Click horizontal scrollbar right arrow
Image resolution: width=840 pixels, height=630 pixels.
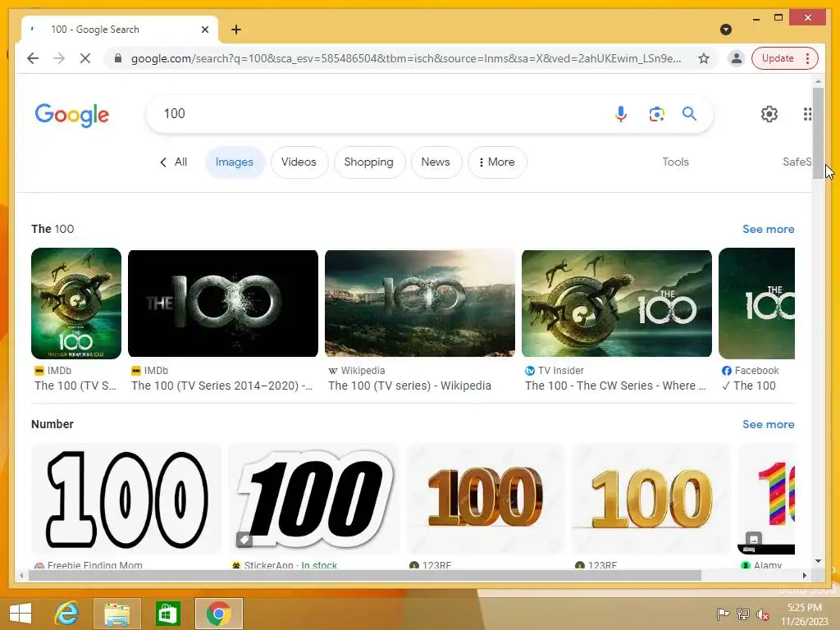805,575
